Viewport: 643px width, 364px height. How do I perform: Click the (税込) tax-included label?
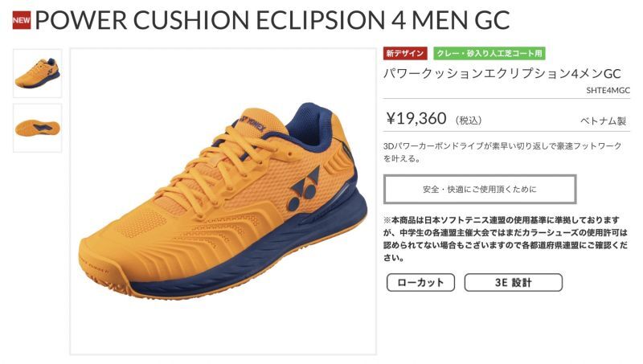468,121
